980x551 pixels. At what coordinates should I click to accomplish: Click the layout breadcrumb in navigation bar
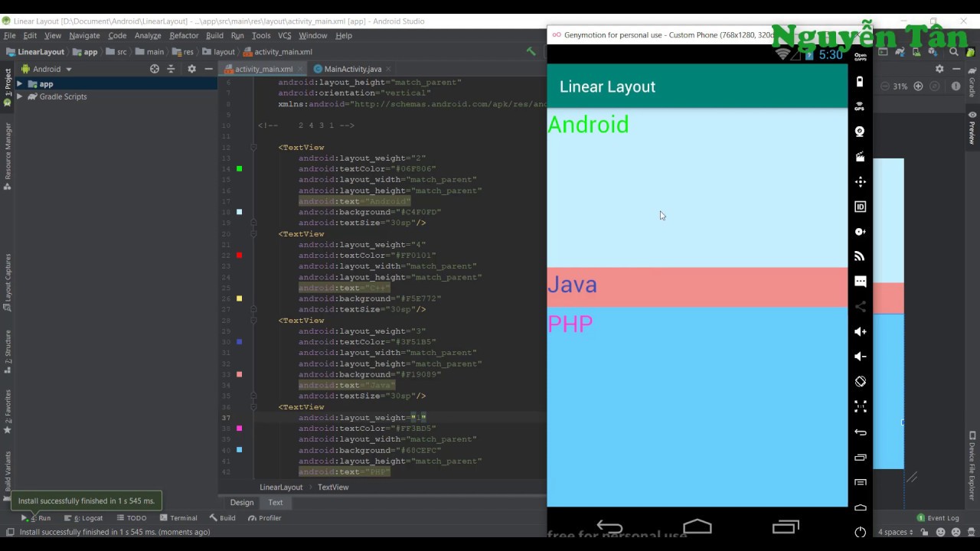pyautogui.click(x=219, y=52)
